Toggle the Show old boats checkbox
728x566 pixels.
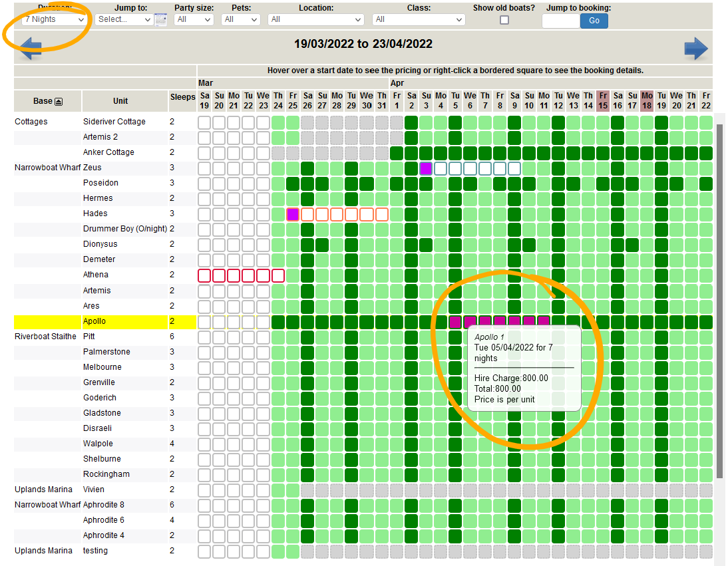504,20
